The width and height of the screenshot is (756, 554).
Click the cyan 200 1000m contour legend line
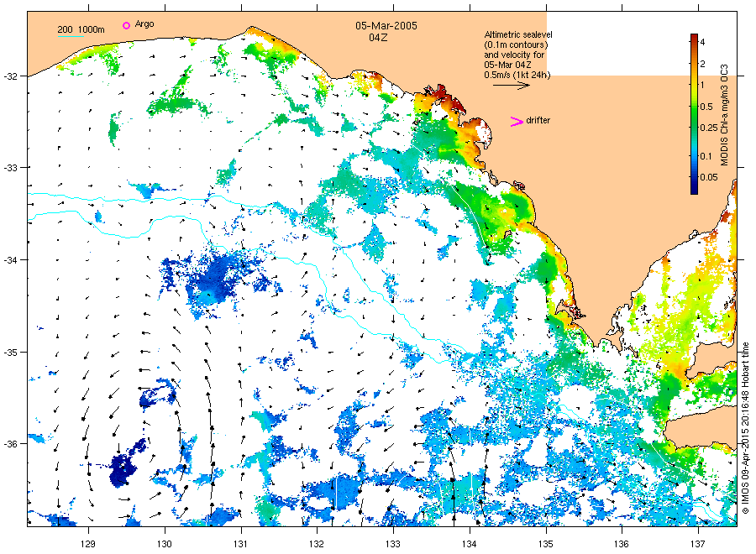tap(71, 36)
